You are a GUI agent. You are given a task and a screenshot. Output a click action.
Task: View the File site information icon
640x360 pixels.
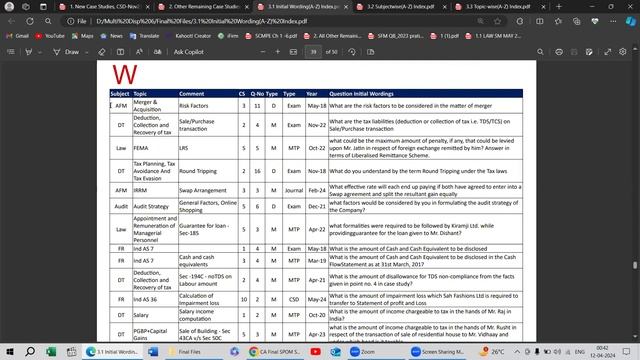pos(77,21)
